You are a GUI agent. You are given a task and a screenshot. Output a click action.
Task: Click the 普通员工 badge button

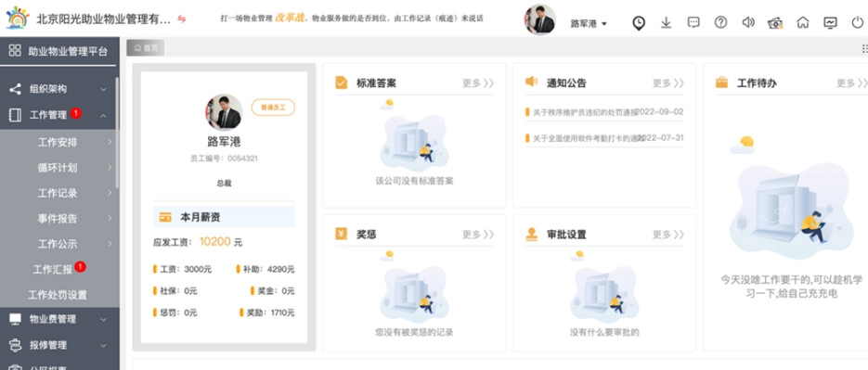pyautogui.click(x=273, y=108)
